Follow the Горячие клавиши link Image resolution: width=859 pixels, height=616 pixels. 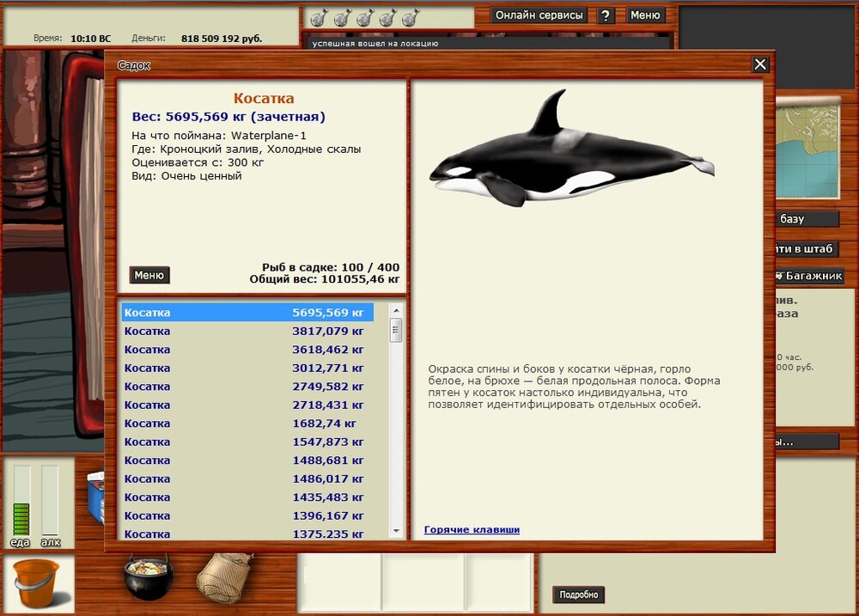[472, 530]
